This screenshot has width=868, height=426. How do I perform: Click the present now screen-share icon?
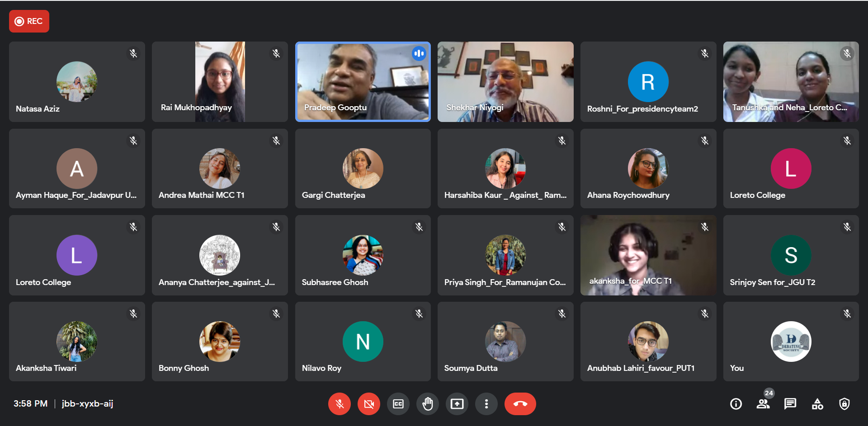[x=457, y=404]
